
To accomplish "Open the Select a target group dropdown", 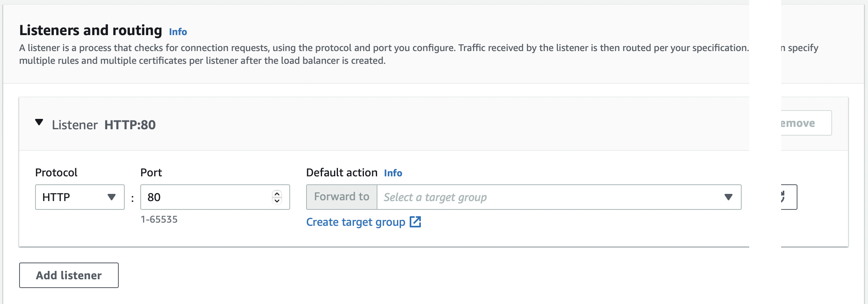I will point(559,197).
